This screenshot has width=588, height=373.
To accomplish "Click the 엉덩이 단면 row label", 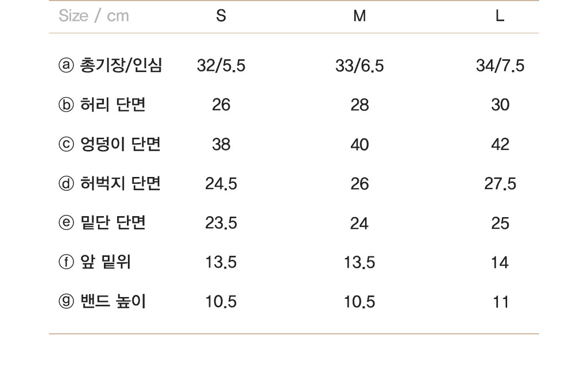I will 121,144.
